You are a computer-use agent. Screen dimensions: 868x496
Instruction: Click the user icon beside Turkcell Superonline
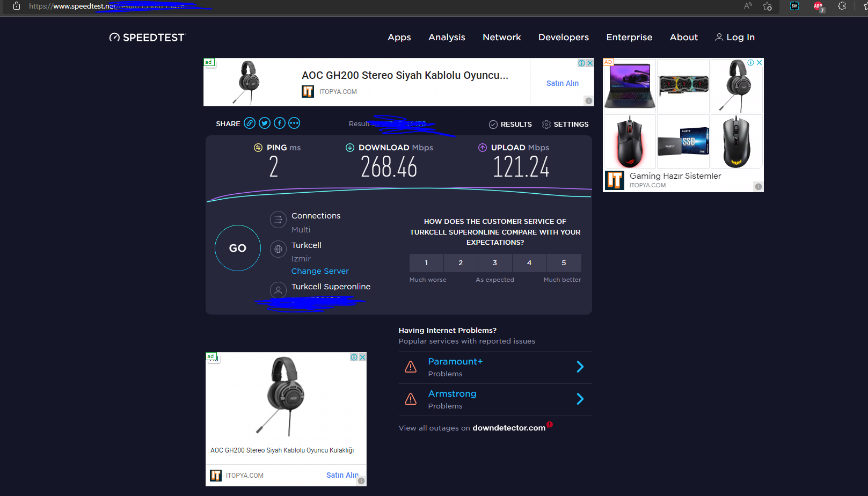[x=278, y=290]
